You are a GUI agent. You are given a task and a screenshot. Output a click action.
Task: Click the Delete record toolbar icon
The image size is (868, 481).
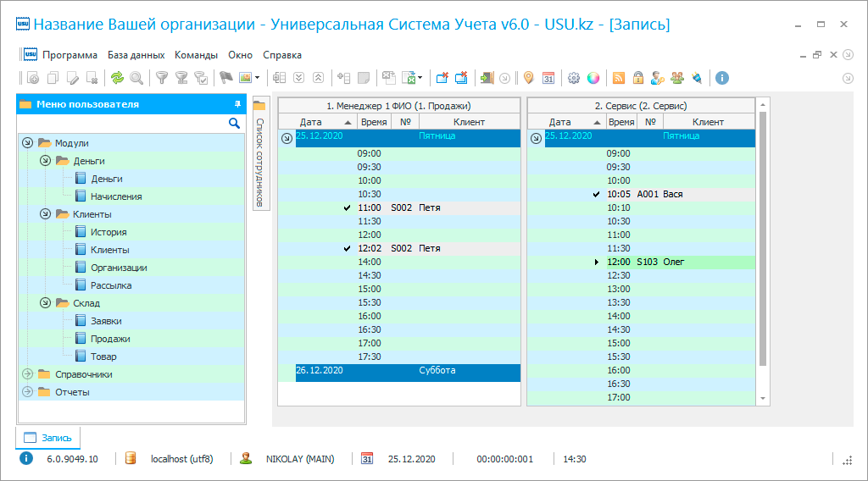click(92, 78)
